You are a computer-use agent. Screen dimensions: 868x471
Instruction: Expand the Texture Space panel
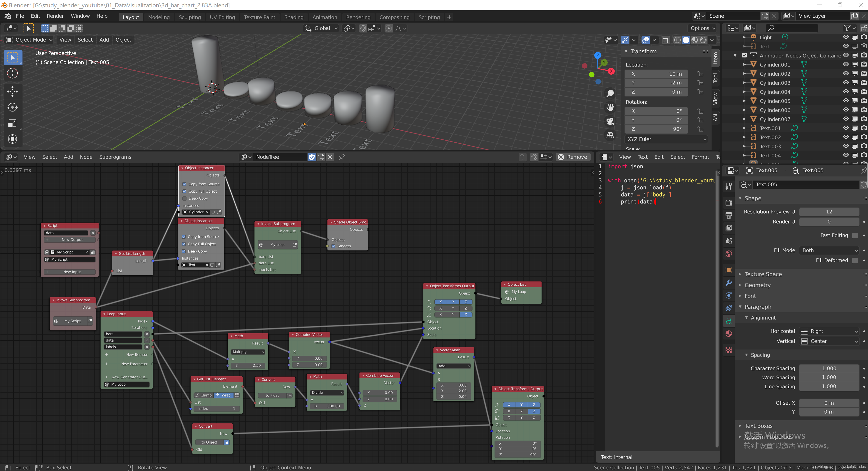[x=763, y=274]
